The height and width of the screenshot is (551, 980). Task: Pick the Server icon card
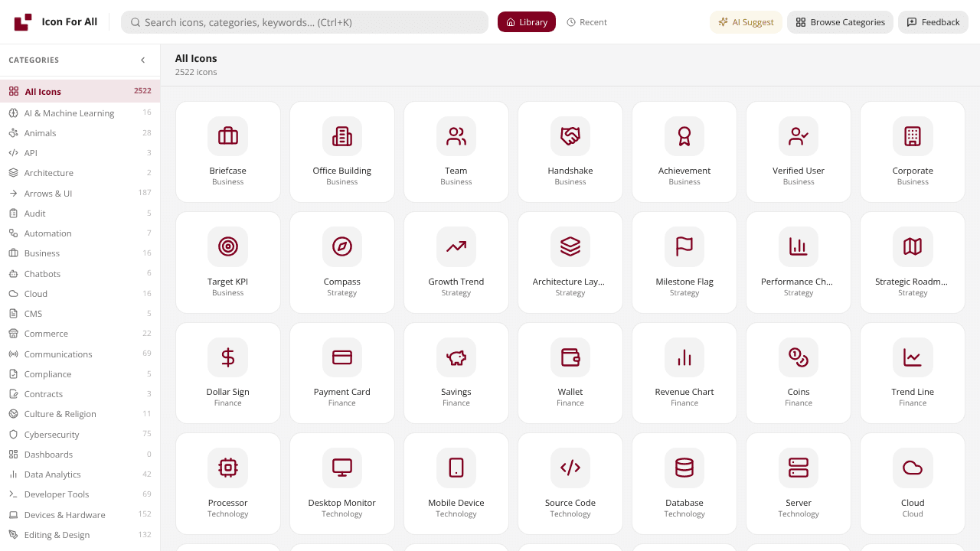(799, 484)
